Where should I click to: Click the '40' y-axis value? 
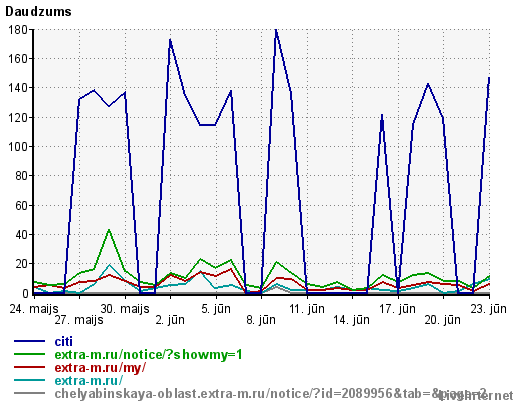21,235
